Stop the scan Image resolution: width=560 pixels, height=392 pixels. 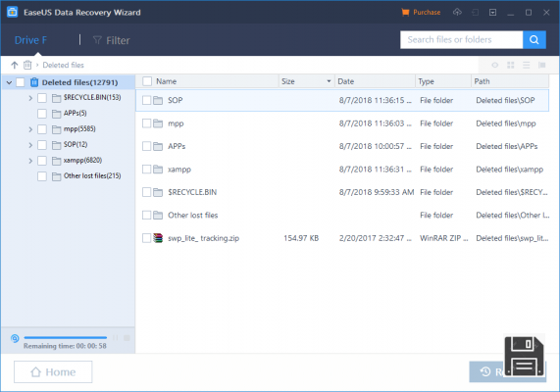127,338
